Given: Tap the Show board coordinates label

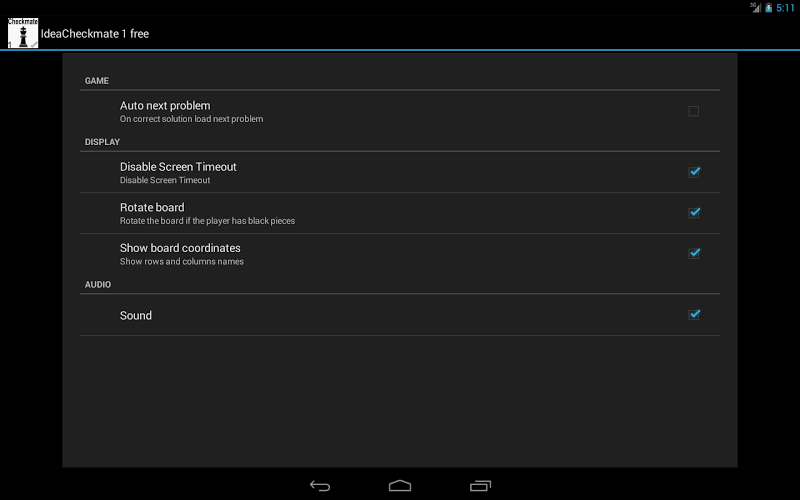Looking at the screenshot, I should coord(180,248).
